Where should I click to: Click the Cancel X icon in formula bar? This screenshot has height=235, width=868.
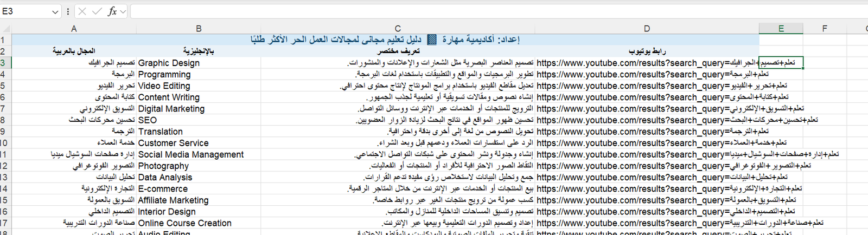[82, 11]
